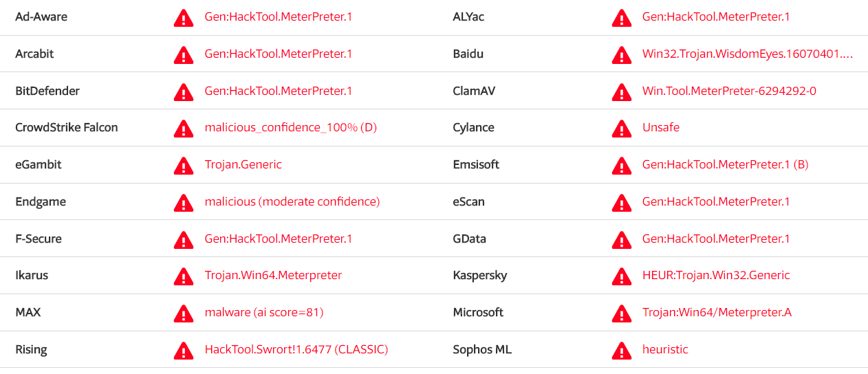Click the warning triangle in the Baidu row

pos(621,54)
